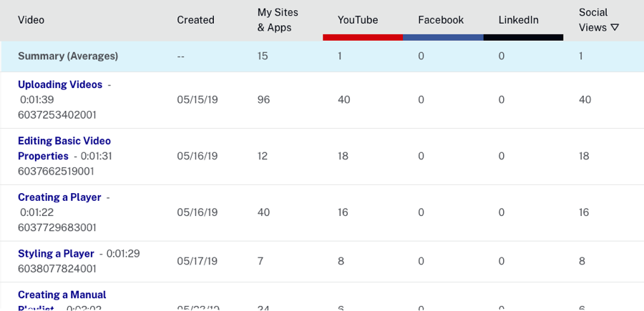644x311 pixels.
Task: Click video ID 6038077824001
Action: click(57, 269)
